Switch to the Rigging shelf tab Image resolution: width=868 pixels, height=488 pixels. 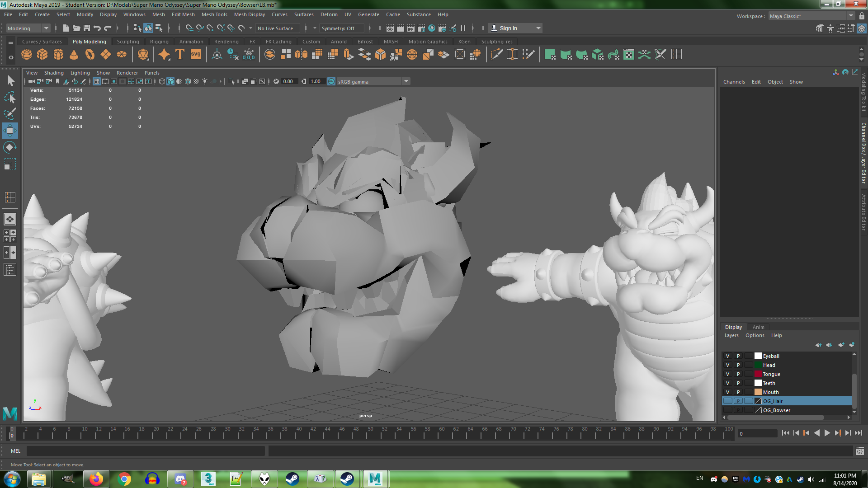(x=159, y=42)
